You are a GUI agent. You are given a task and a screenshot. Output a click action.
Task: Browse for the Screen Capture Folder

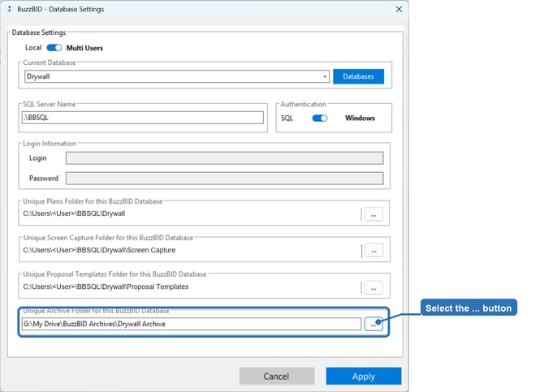[x=373, y=251]
